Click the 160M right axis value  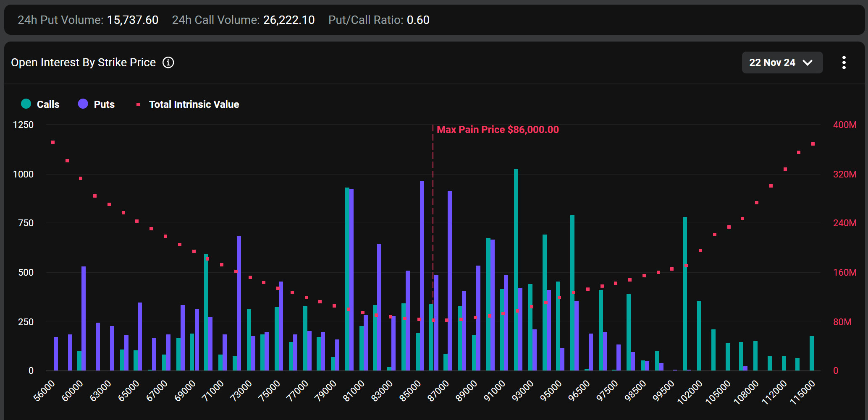(x=845, y=272)
